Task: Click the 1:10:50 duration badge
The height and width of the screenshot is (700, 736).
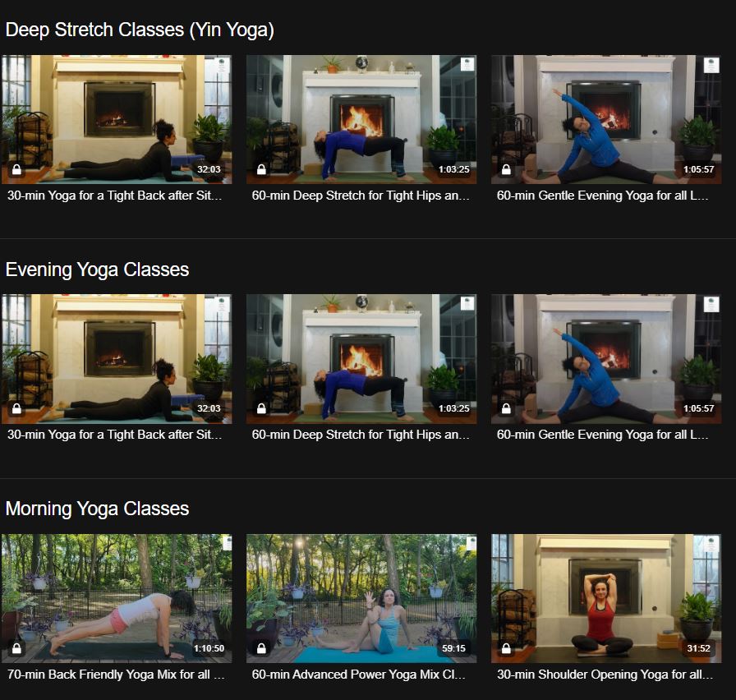Action: (x=209, y=648)
